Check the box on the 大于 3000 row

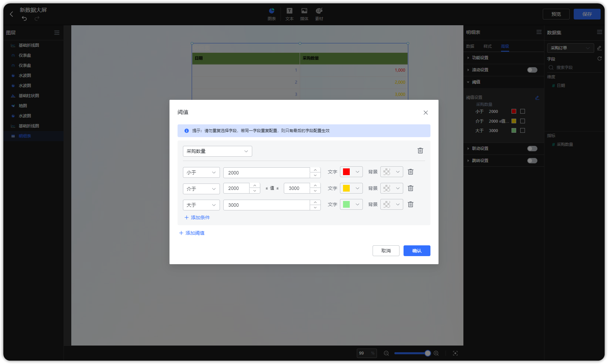[x=523, y=130]
